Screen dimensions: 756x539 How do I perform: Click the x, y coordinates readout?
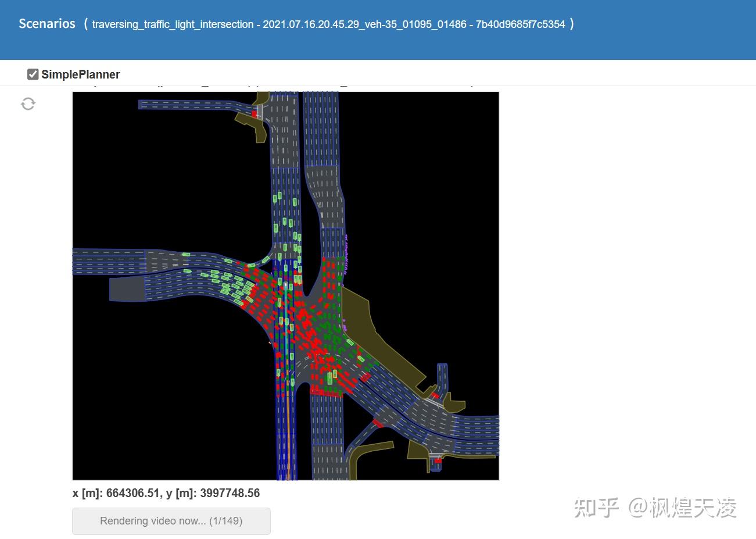(166, 493)
